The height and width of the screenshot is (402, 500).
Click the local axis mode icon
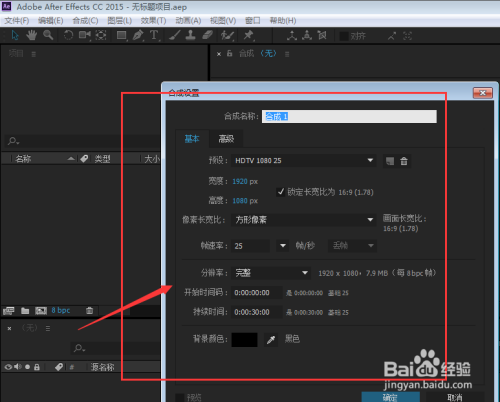click(292, 35)
